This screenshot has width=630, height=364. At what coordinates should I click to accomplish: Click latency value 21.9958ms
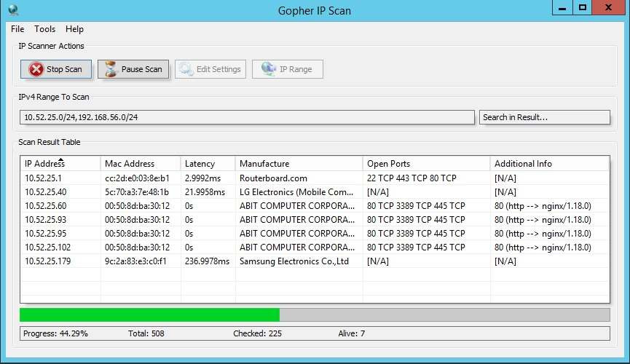(x=205, y=192)
